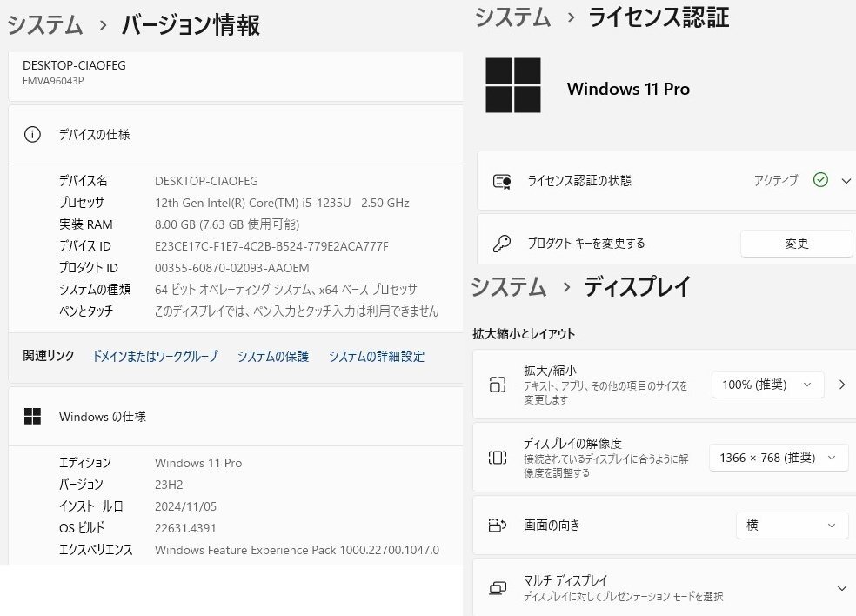856x616 pixels.
Task: Click the 変更 button to change product key
Action: point(796,244)
